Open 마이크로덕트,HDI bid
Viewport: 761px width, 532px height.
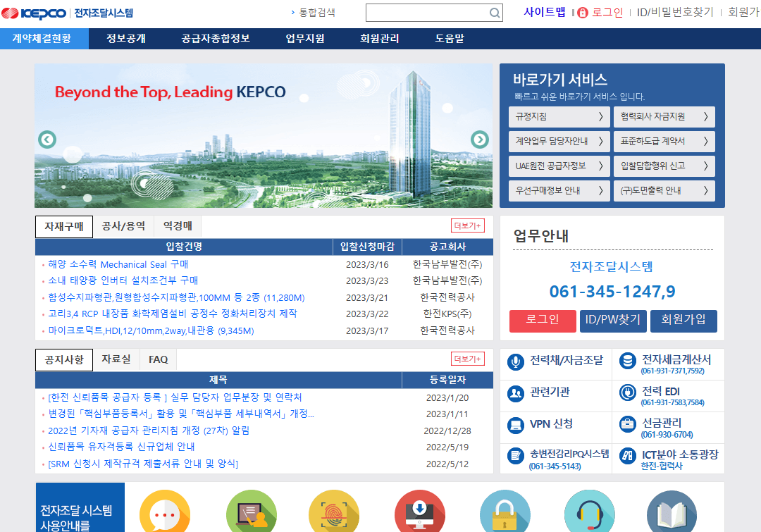[x=151, y=330]
